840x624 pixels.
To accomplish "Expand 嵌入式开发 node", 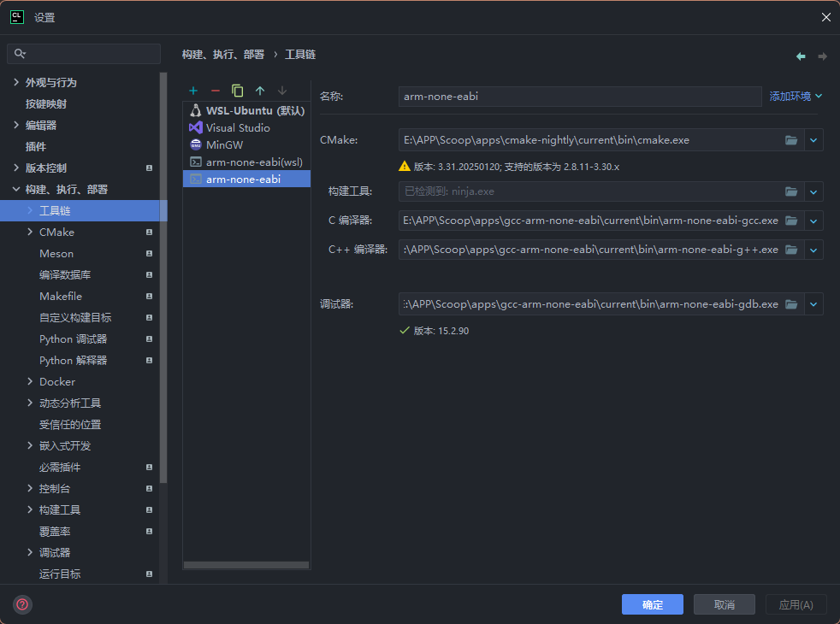I will pos(30,446).
